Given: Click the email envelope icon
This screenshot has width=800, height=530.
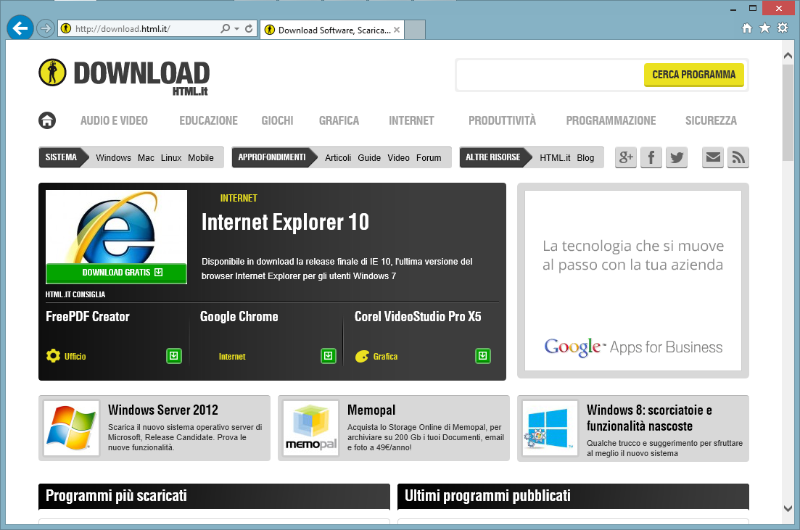Looking at the screenshot, I should (x=712, y=157).
